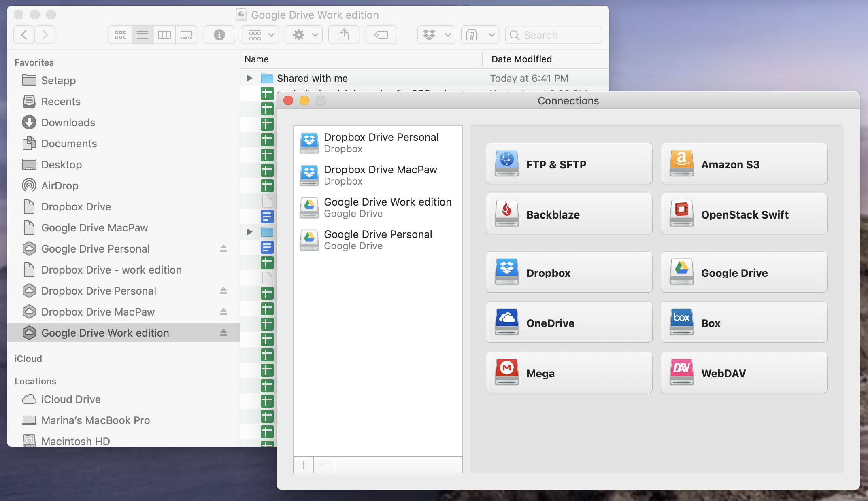Select Dropbox Drive MacPaw in sidebar
868x501 pixels.
click(124, 312)
